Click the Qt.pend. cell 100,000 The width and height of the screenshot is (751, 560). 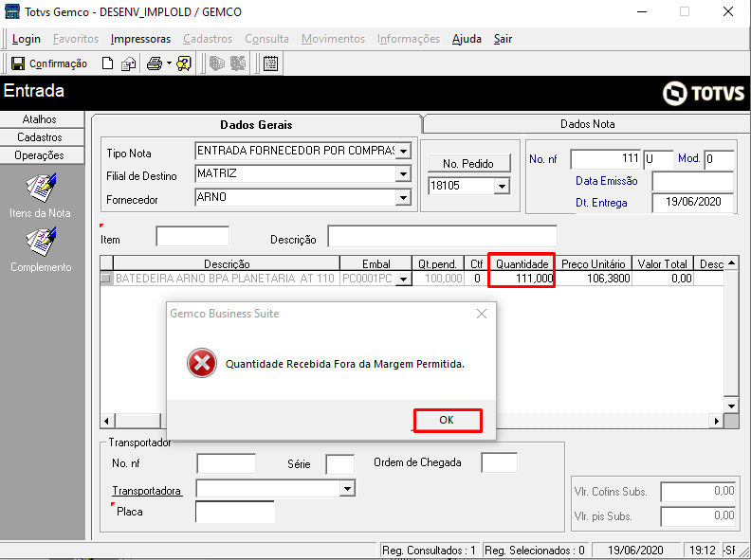(x=437, y=278)
